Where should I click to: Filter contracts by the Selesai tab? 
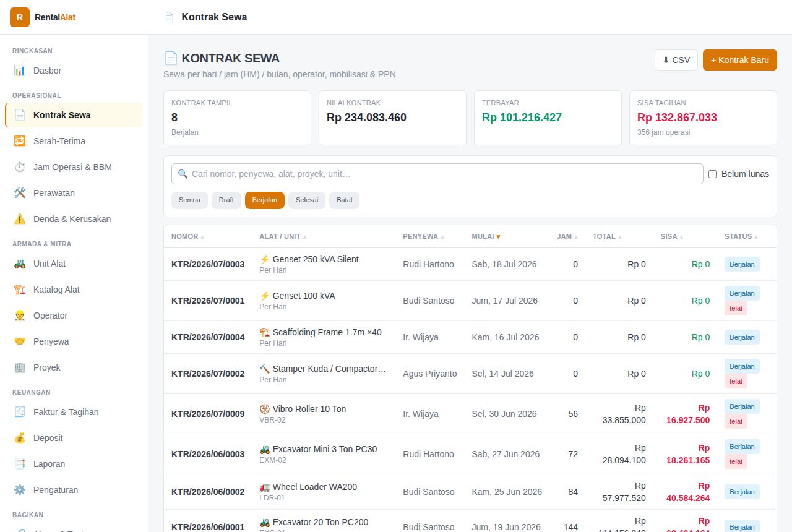pos(307,200)
